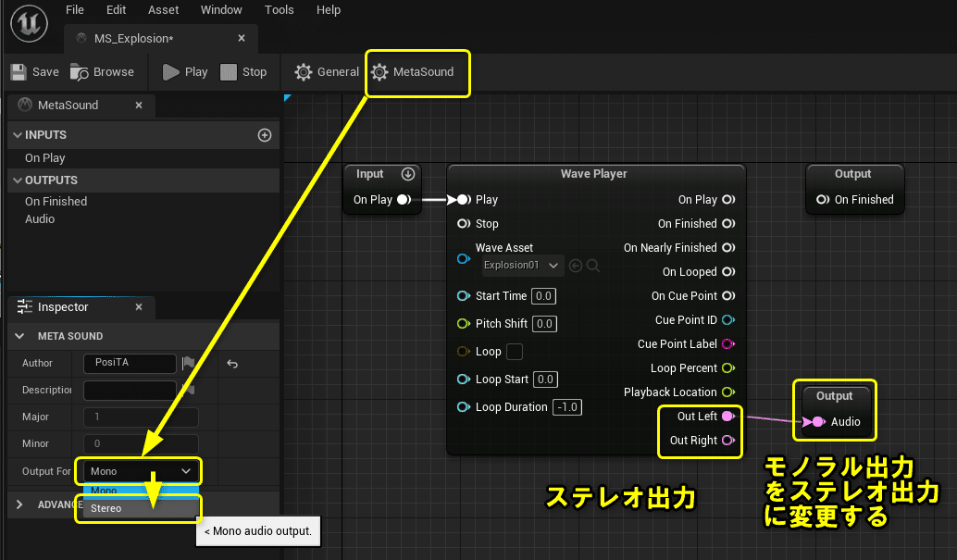This screenshot has width=957, height=560.
Task: Add a new input with plus icon
Action: pos(265,135)
